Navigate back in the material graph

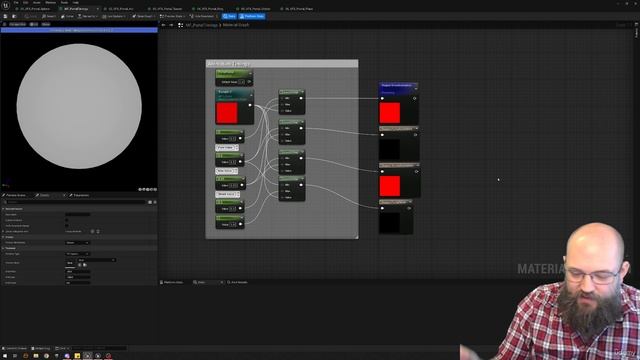point(164,25)
